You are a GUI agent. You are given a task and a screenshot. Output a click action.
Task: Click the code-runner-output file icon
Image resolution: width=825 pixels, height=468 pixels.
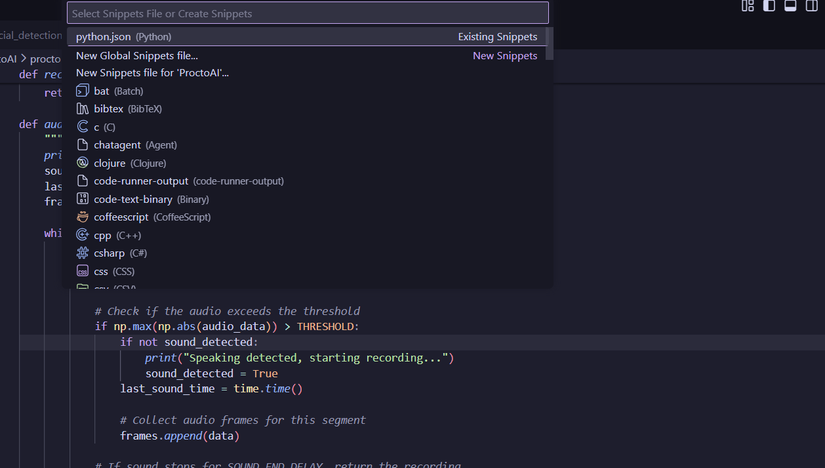pos(82,181)
